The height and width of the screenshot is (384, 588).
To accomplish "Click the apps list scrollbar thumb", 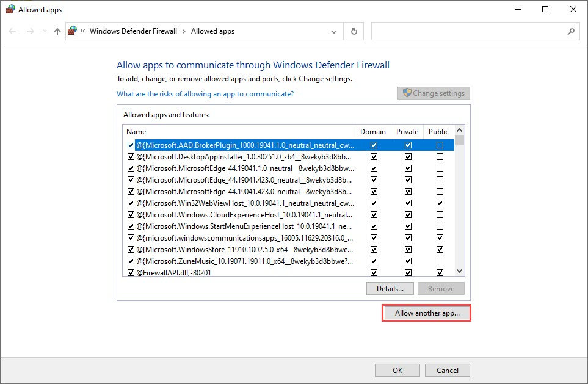I will coord(459,140).
